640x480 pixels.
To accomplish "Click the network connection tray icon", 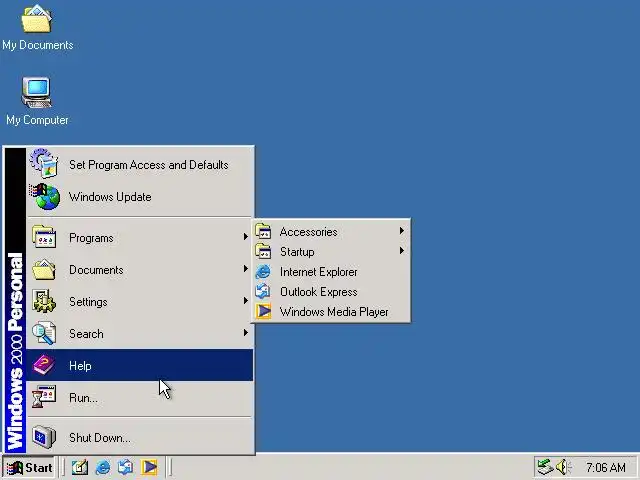I will tap(545, 467).
